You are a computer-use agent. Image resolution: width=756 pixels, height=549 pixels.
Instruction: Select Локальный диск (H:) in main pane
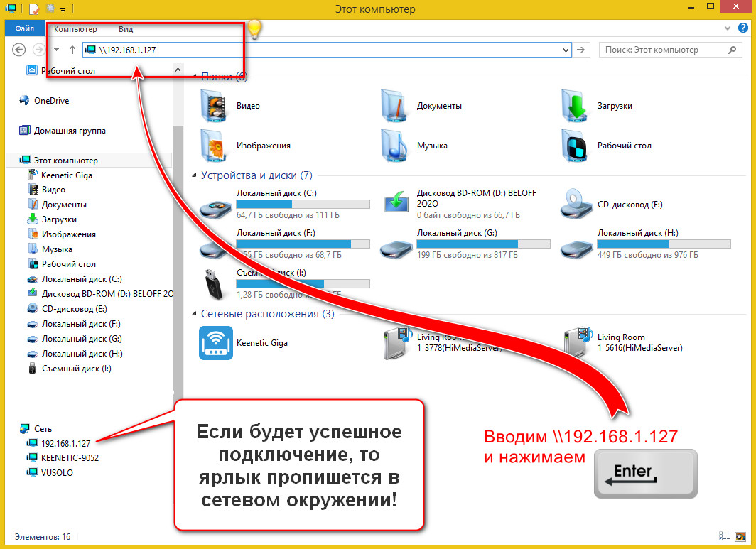click(646, 244)
